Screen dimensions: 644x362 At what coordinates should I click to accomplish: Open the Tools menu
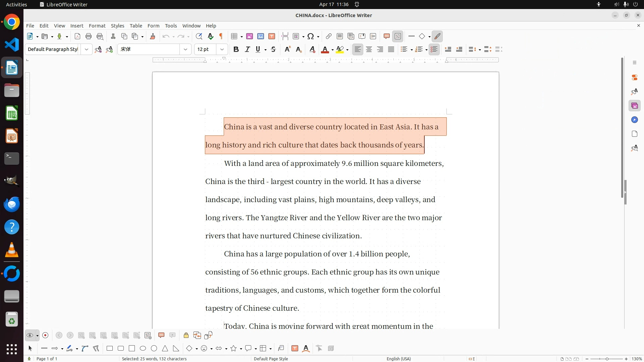pos(171,26)
